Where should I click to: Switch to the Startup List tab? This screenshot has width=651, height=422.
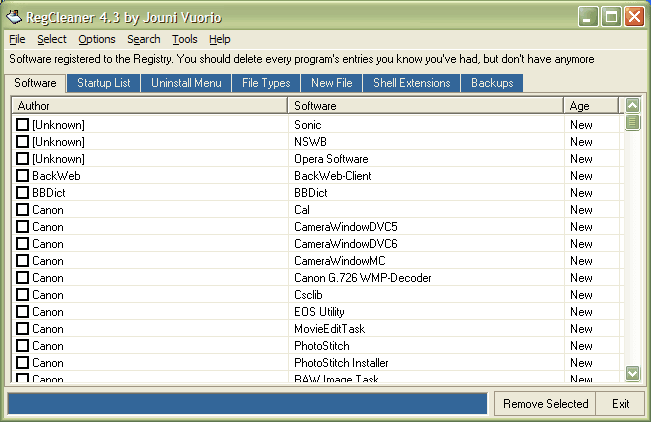(x=104, y=83)
